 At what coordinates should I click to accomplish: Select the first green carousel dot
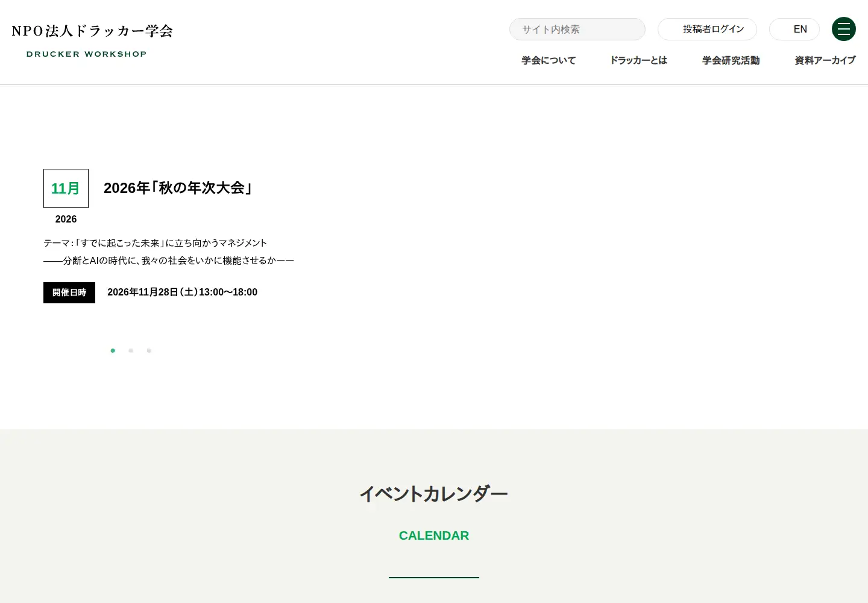[113, 350]
